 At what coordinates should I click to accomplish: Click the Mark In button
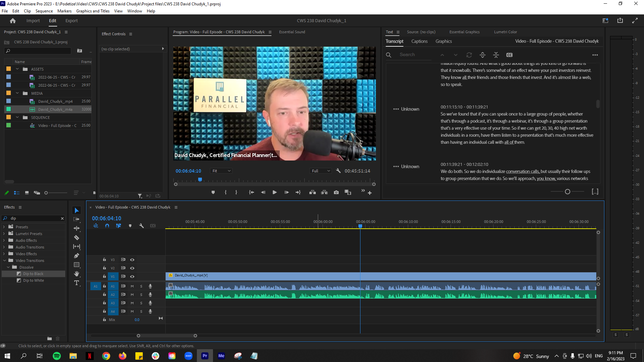click(x=225, y=192)
